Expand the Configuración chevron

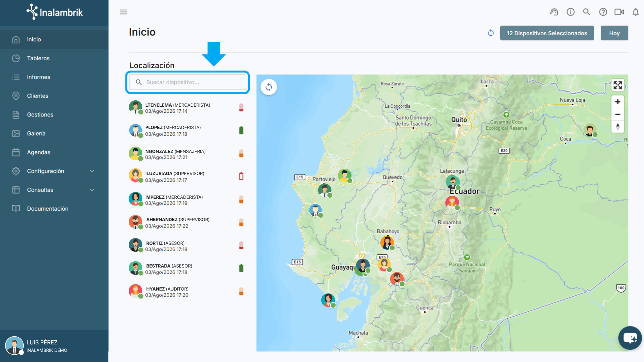(92, 171)
